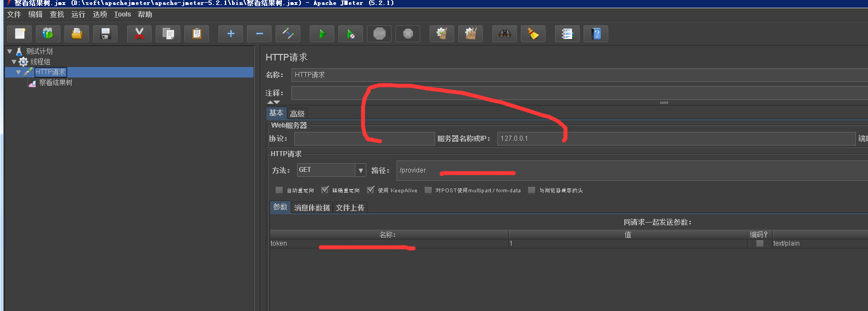
Task: Select 线程组 in the tree
Action: (40, 62)
